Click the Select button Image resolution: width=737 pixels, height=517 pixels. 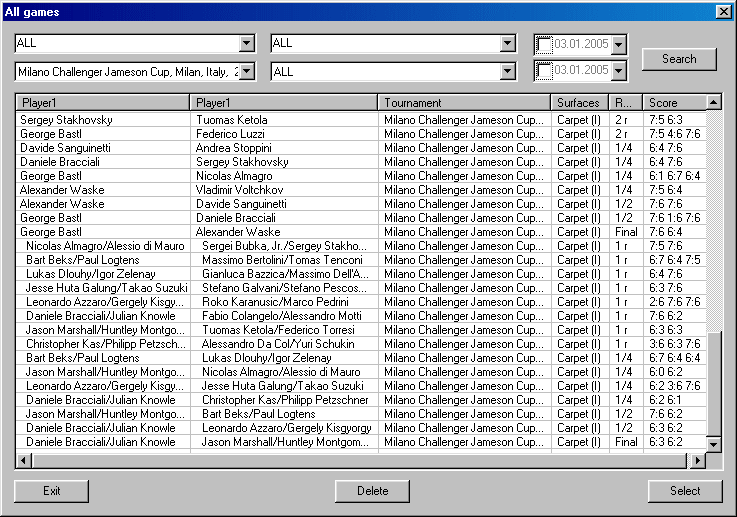point(685,491)
